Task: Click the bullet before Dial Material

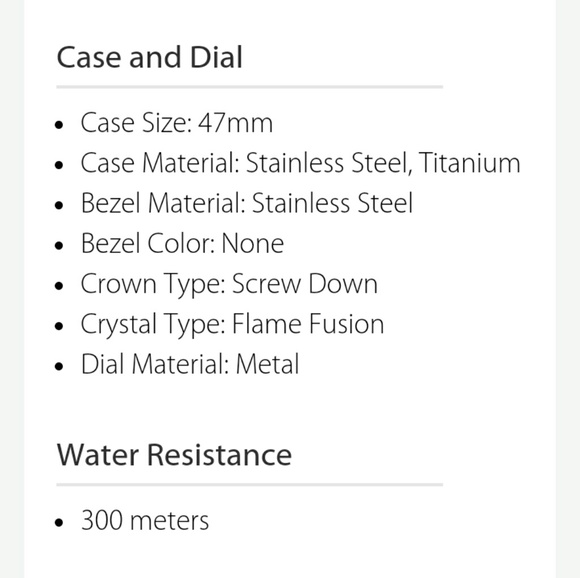Action: coord(59,366)
